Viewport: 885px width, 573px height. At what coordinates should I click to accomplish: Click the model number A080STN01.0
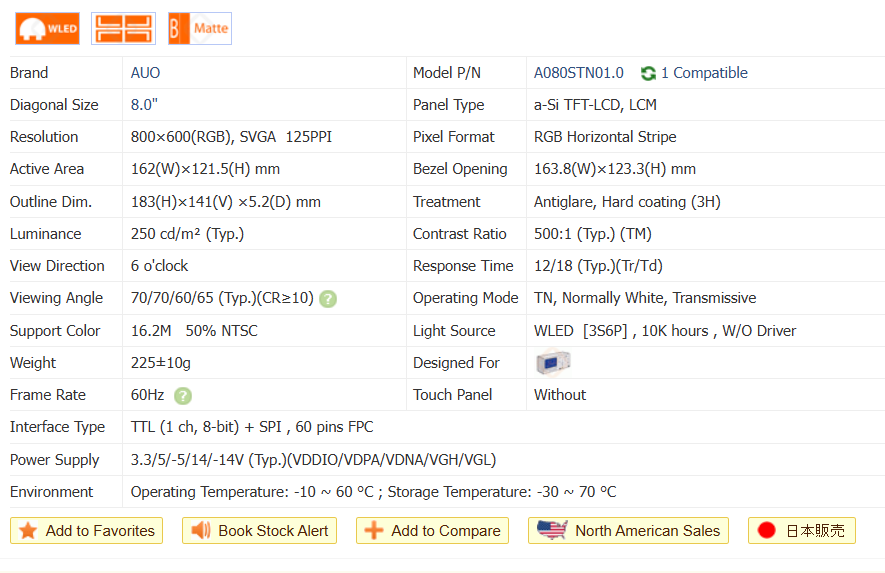click(x=578, y=73)
